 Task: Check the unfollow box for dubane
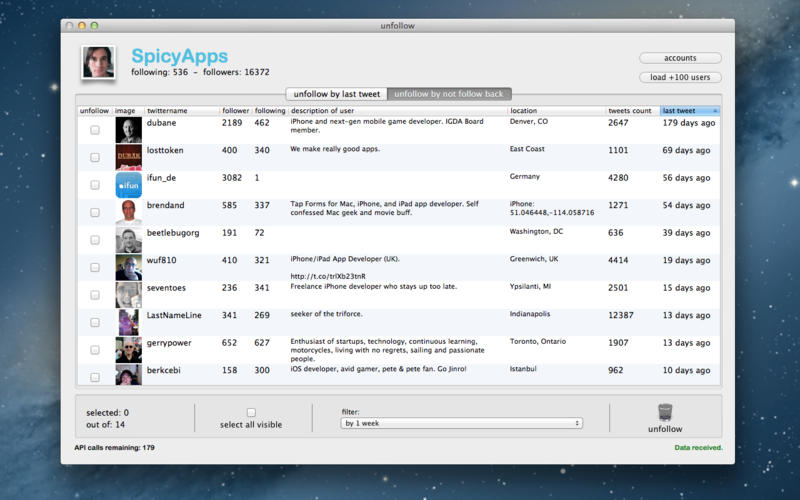(95, 130)
